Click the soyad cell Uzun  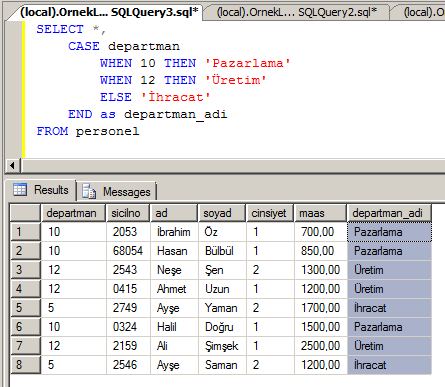pos(222,289)
